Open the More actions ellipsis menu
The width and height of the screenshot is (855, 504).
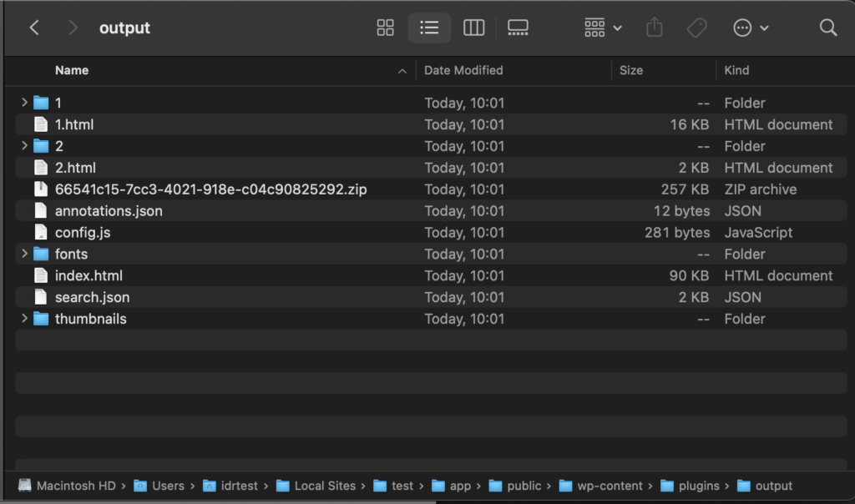click(x=750, y=28)
